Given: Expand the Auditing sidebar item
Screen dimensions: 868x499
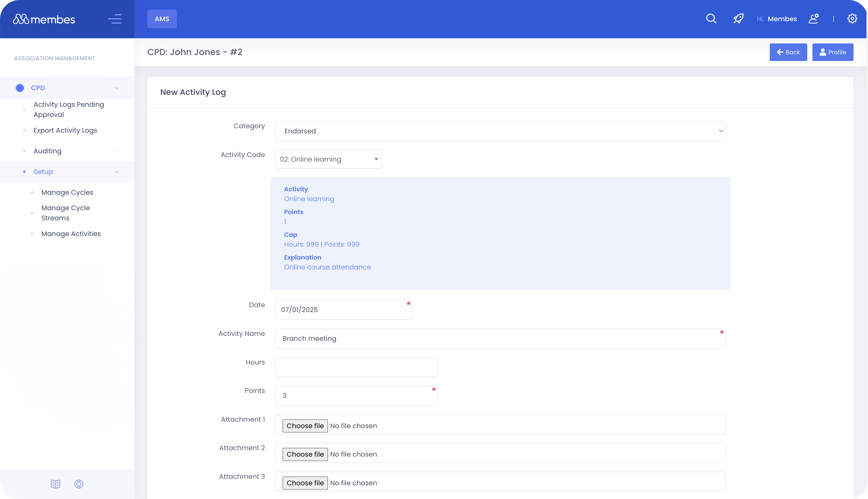Looking at the screenshot, I should (117, 151).
